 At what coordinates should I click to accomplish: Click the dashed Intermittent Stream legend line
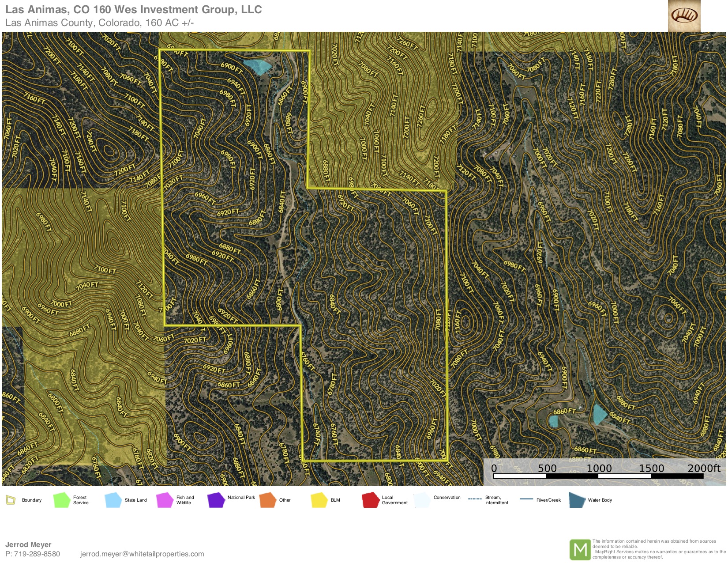(x=475, y=499)
